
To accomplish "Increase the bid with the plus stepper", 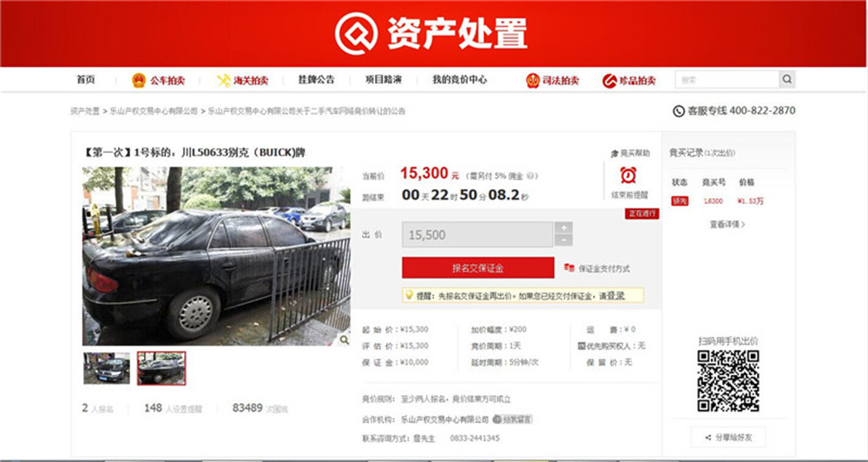I will 563,228.
